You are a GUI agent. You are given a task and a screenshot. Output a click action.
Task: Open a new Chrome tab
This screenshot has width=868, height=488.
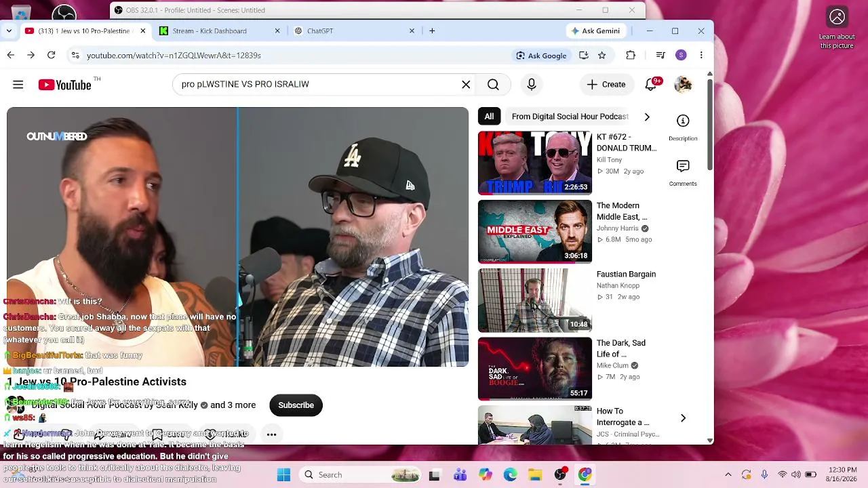(432, 30)
